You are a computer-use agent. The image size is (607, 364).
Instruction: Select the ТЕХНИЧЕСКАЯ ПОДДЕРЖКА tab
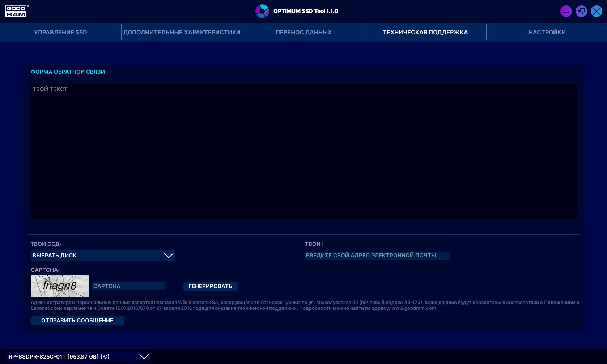pos(425,32)
